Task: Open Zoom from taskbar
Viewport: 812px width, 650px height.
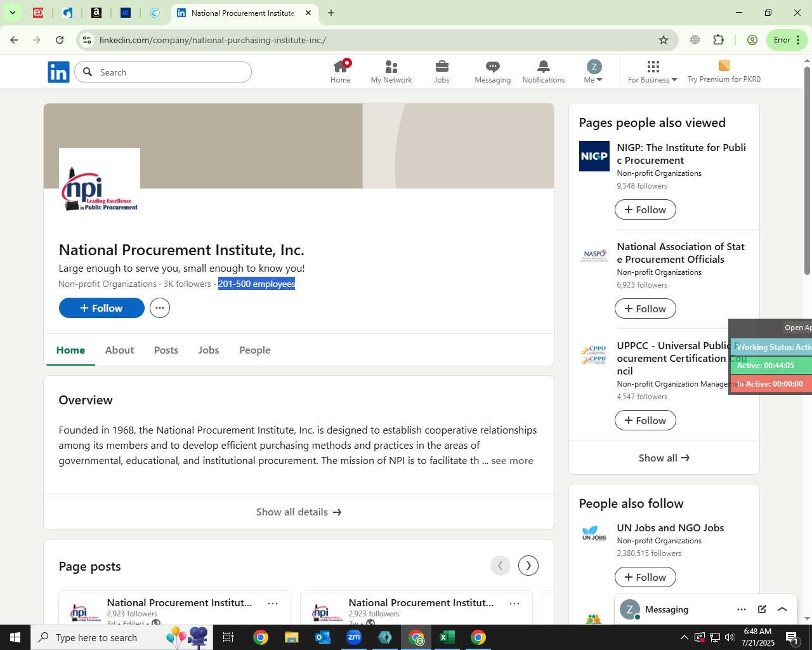Action: click(x=354, y=637)
